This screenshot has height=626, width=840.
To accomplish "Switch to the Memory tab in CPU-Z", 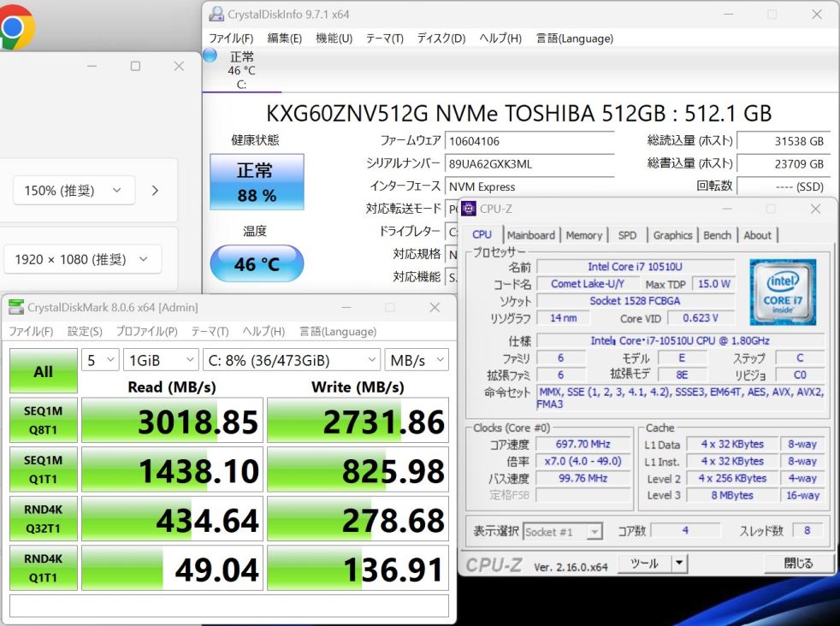I will click(584, 235).
